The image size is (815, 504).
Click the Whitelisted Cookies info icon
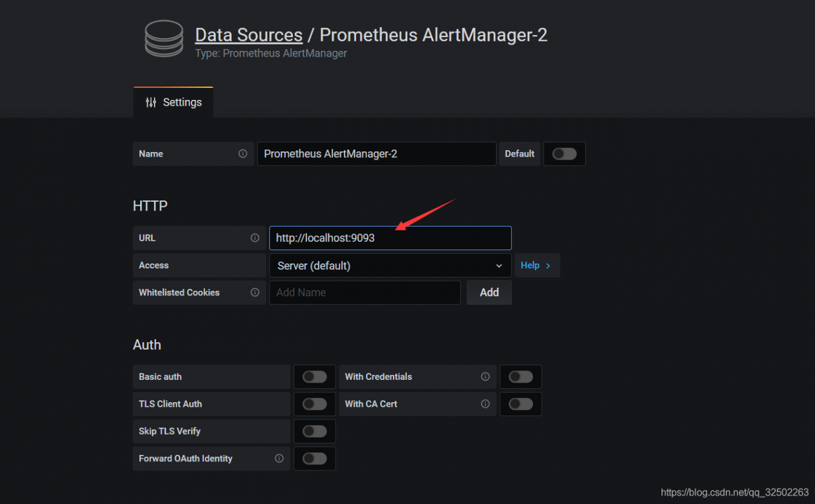(x=255, y=293)
